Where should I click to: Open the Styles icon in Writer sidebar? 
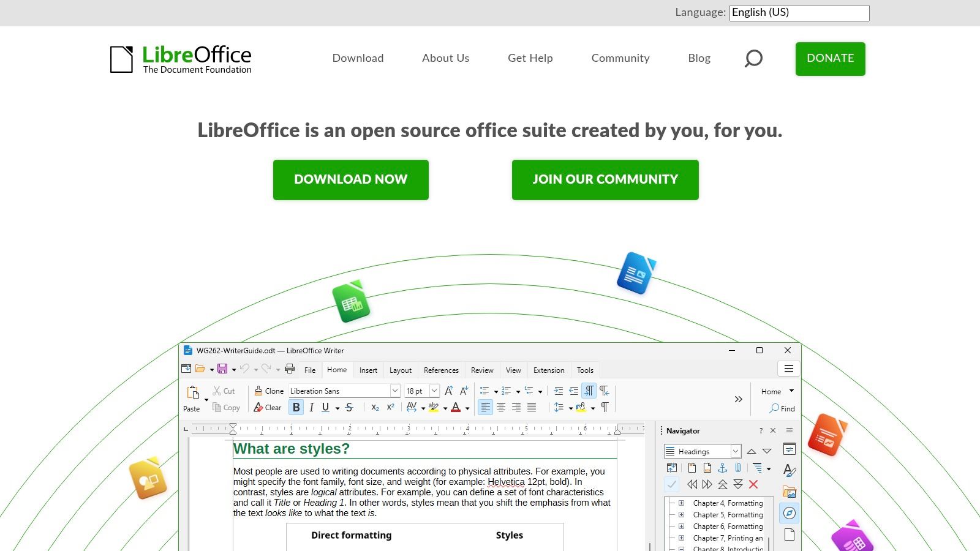[790, 470]
